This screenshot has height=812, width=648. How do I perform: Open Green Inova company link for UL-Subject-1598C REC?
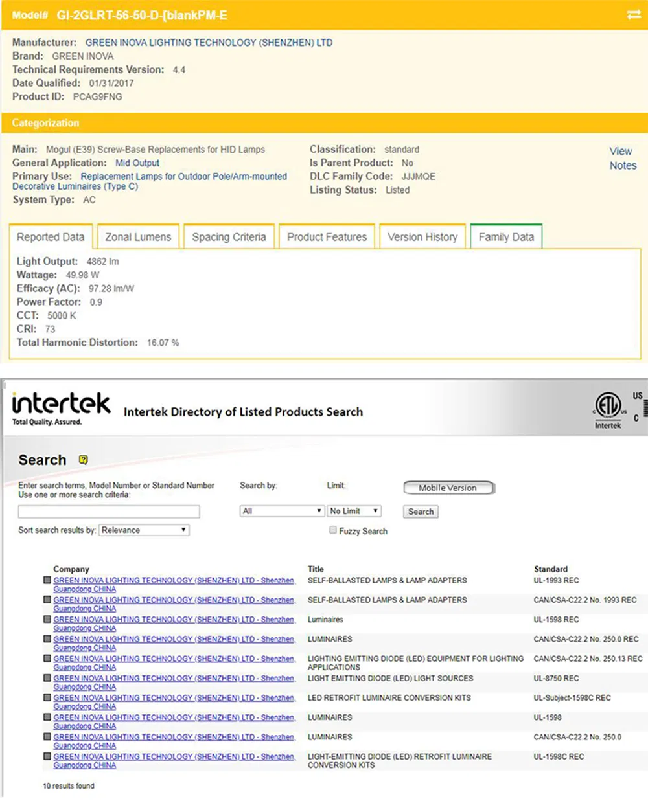174,702
